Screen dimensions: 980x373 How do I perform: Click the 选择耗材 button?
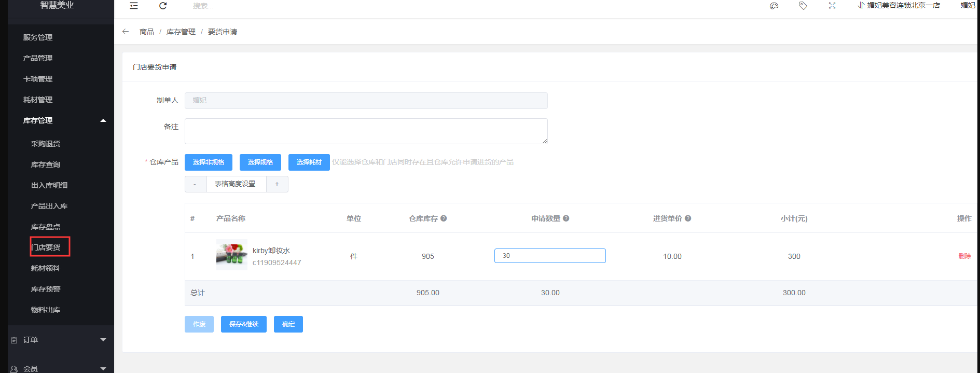point(309,162)
